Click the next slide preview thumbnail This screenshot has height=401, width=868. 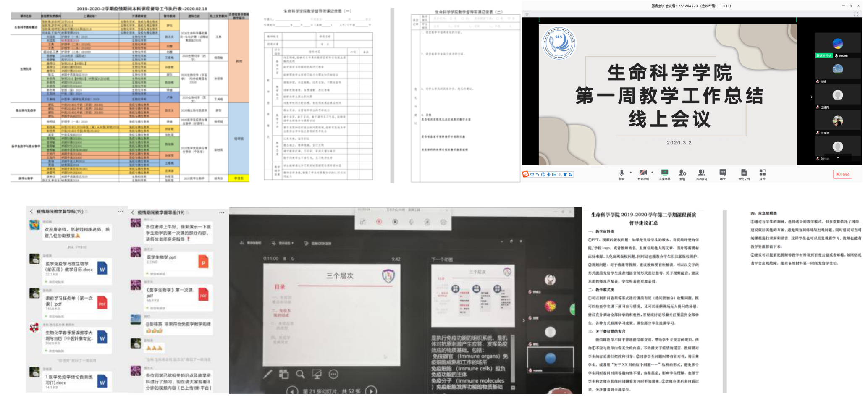tap(472, 296)
